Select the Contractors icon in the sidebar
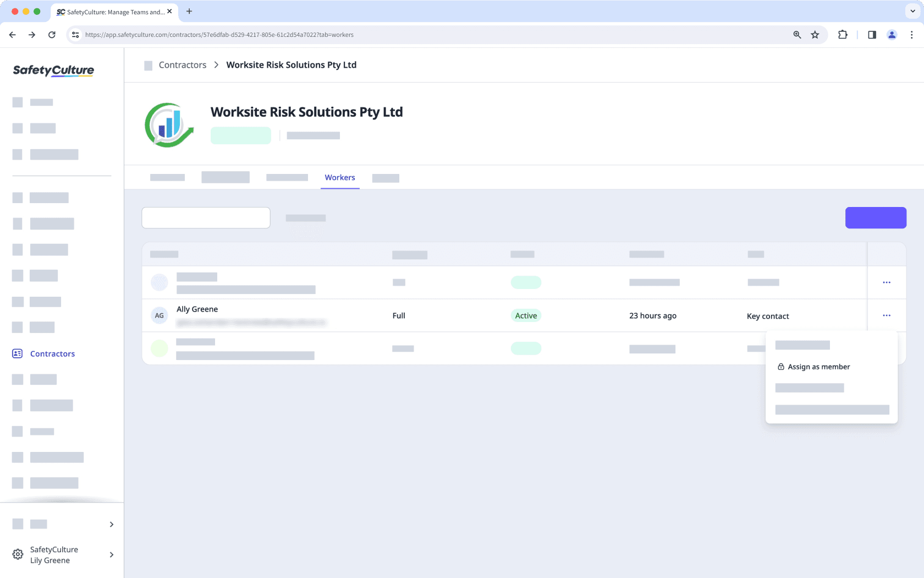 click(x=17, y=353)
